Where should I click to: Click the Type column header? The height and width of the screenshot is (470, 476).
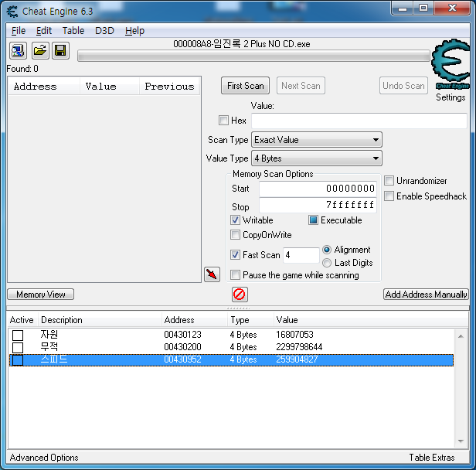pos(250,320)
